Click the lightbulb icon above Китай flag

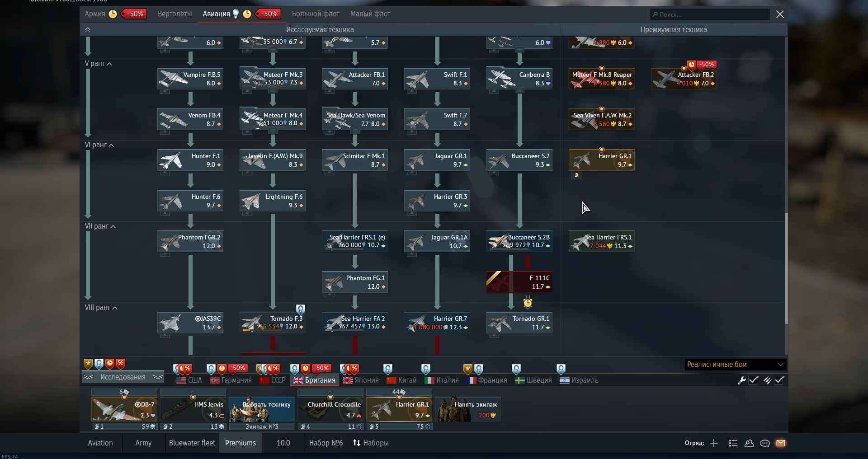point(388,369)
